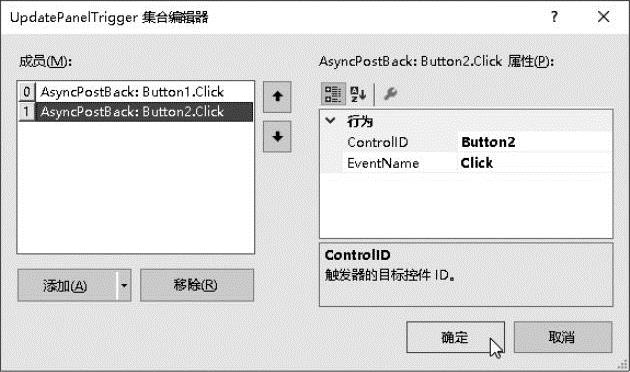Open the 添加 dropdown arrow
The image size is (630, 372).
click(124, 286)
